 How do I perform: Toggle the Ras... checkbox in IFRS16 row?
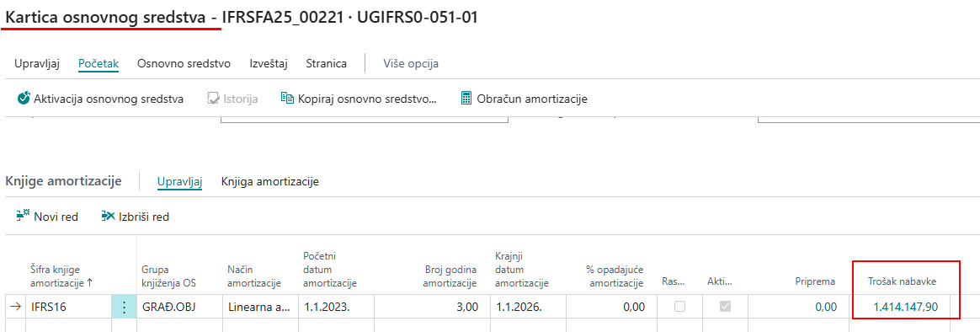click(x=679, y=307)
